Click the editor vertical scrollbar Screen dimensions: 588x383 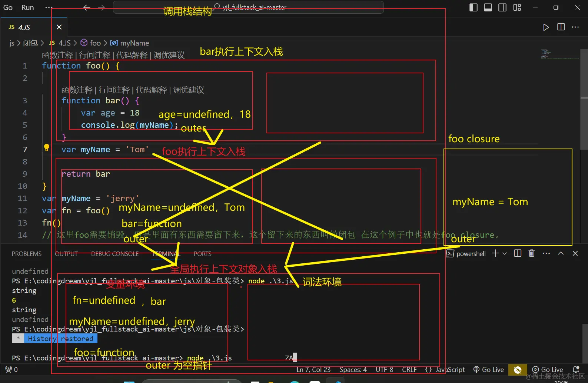pos(584,99)
